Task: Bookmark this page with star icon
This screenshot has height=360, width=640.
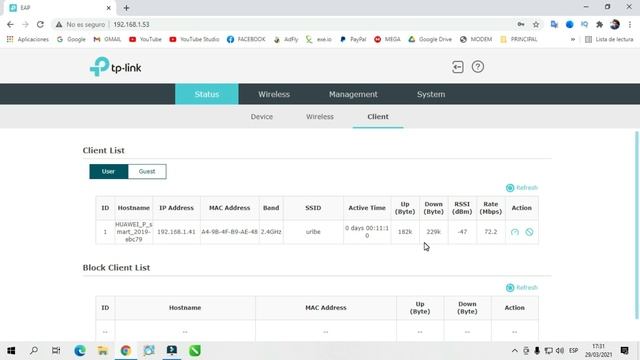Action: pyautogui.click(x=536, y=24)
